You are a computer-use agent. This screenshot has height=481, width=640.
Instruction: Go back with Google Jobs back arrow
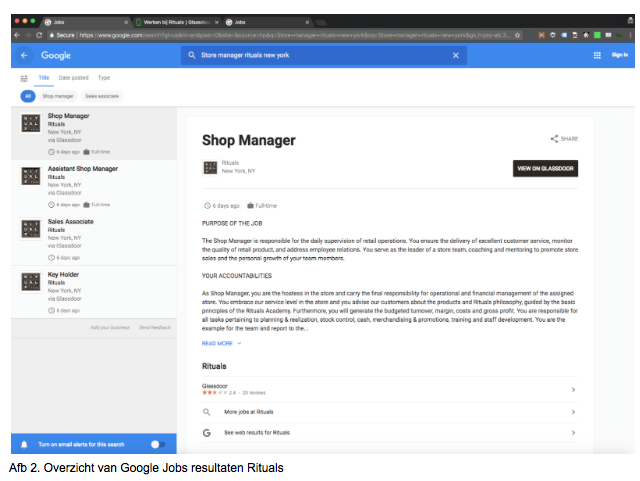click(24, 55)
